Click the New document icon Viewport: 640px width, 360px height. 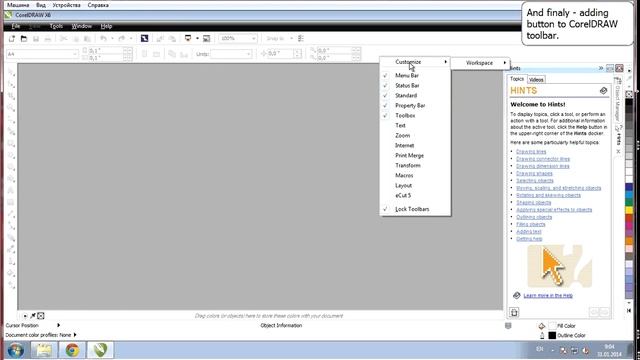(11, 38)
